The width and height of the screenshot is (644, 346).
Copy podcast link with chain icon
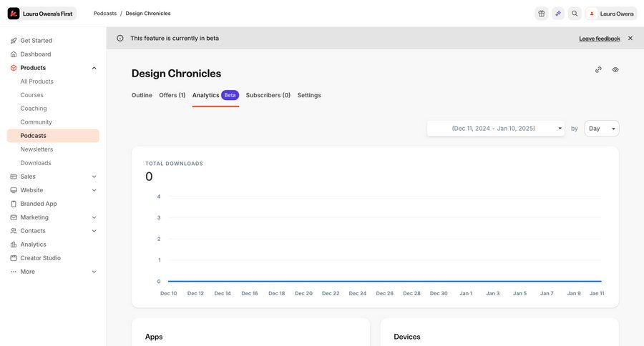[x=598, y=70]
